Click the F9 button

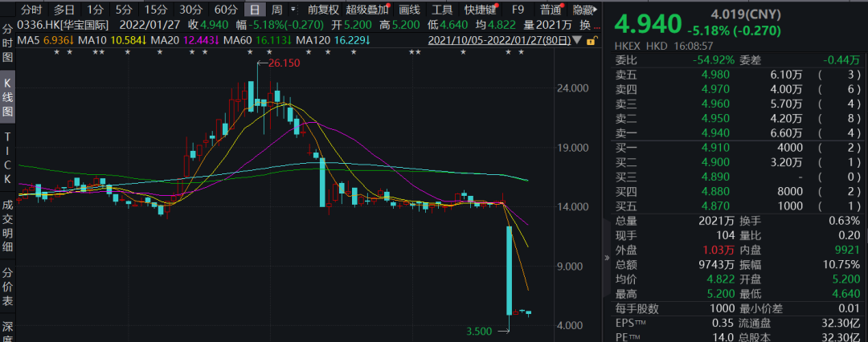[518, 10]
